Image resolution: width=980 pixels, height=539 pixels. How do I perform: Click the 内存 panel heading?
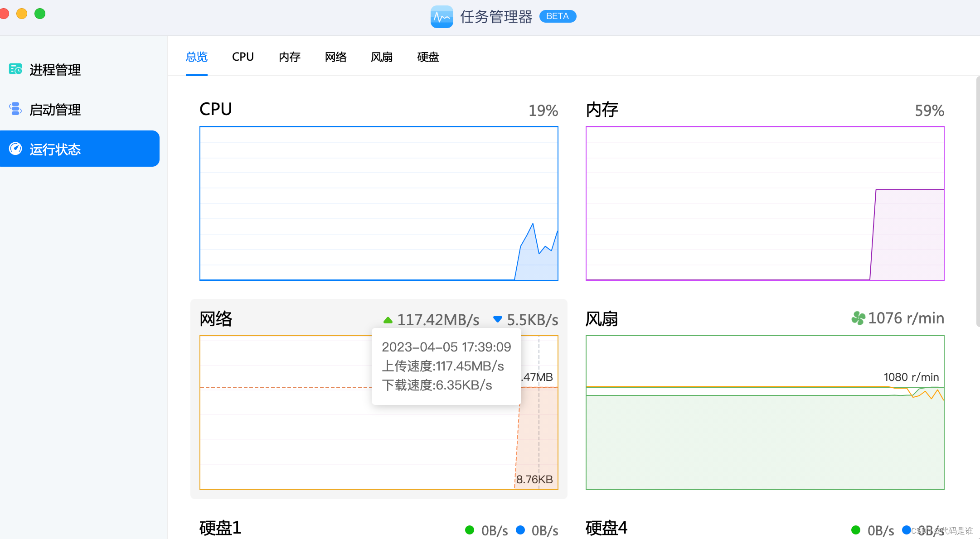602,110
